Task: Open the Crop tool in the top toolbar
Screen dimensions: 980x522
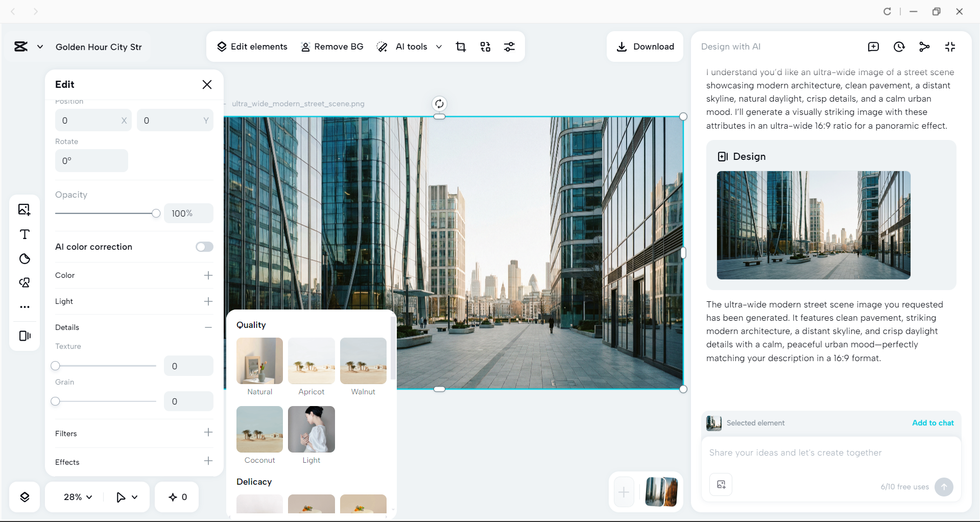Action: (x=461, y=46)
